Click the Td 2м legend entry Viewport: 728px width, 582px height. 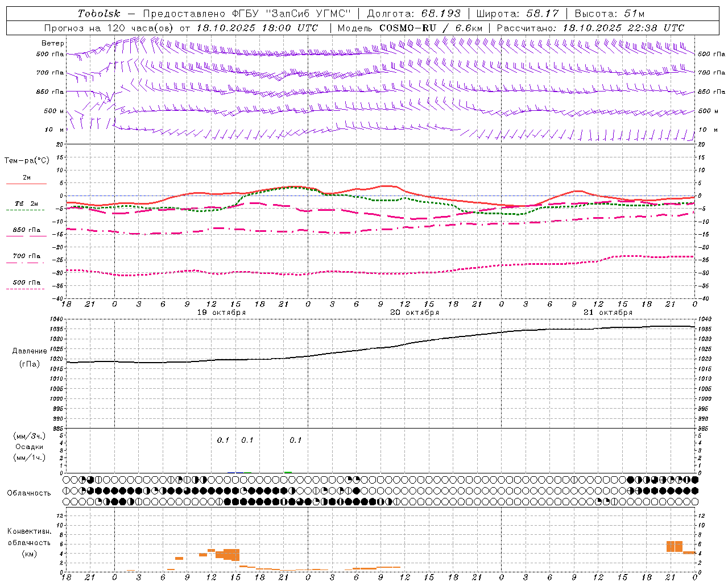coord(27,203)
